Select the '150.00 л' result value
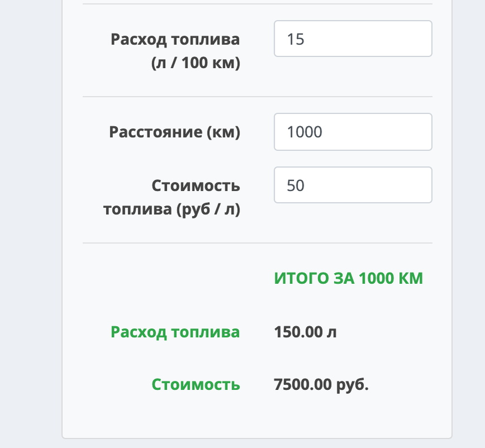This screenshot has height=448, width=485. point(305,332)
